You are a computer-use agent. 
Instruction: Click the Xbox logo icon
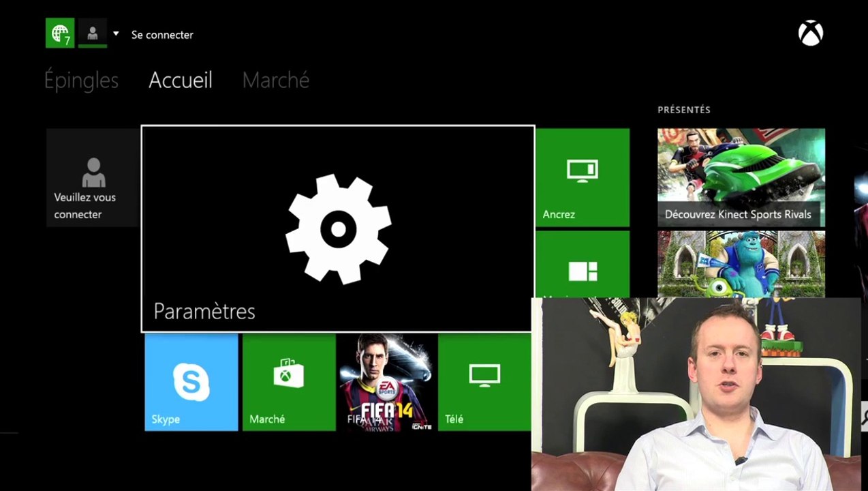pyautogui.click(x=811, y=33)
